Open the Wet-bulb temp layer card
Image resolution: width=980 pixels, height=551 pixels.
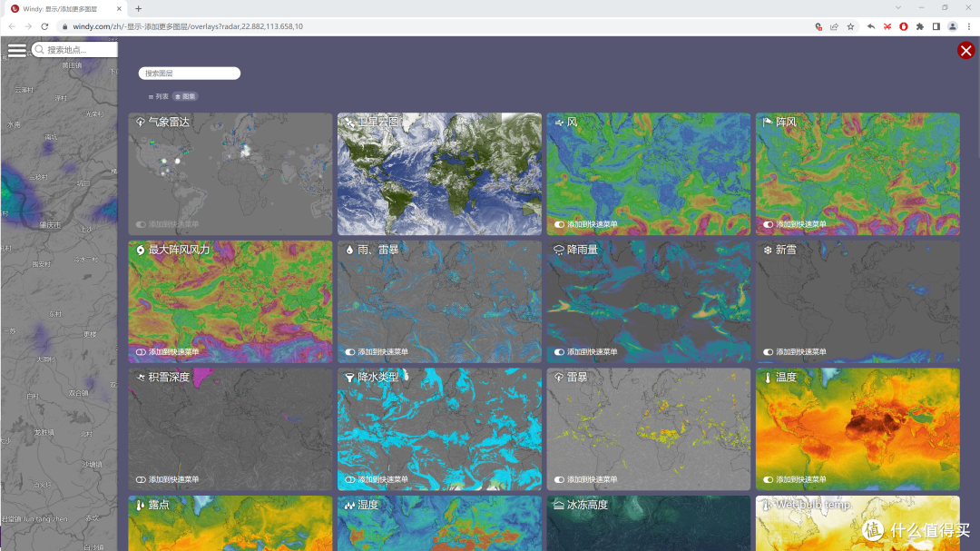click(857, 524)
